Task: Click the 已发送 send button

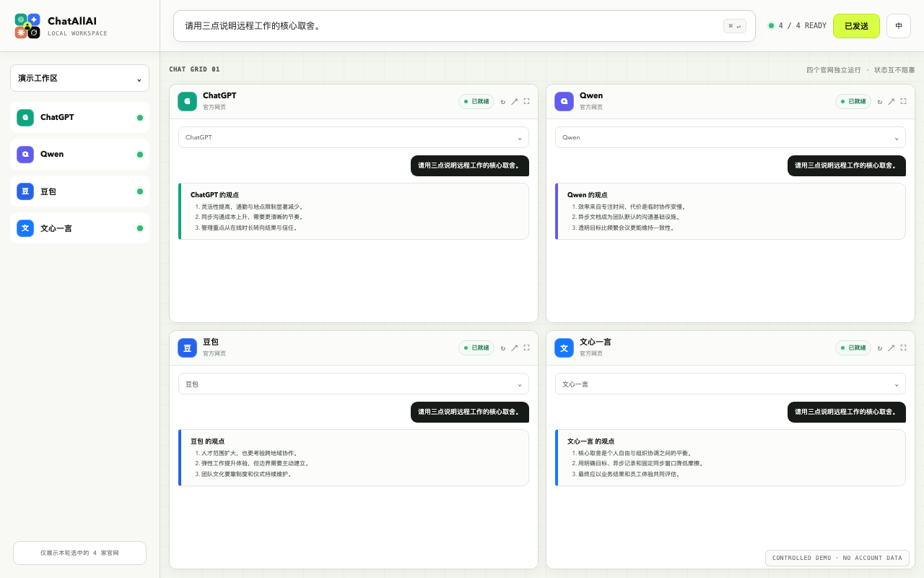Action: (x=856, y=26)
